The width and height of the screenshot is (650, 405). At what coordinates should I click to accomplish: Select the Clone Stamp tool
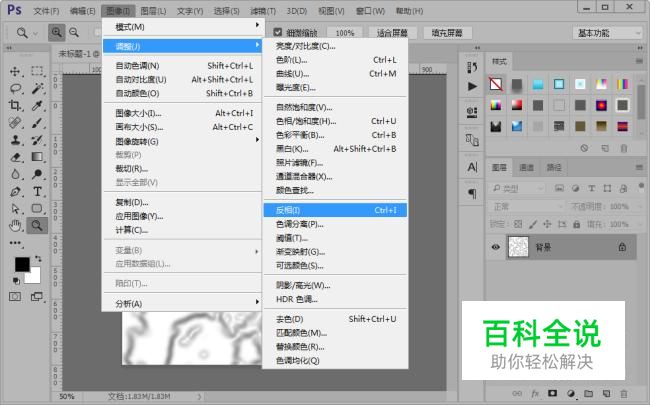tap(15, 140)
